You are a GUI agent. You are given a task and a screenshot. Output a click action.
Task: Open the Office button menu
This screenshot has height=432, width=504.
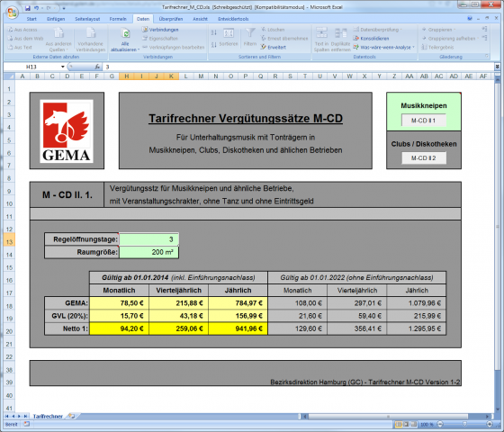(12, 13)
